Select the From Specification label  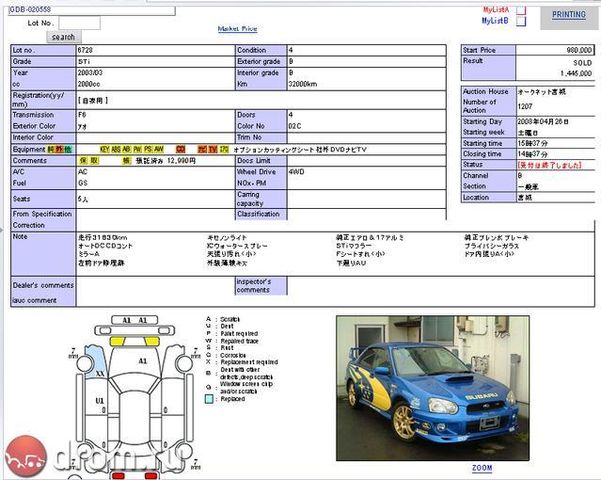click(x=42, y=214)
